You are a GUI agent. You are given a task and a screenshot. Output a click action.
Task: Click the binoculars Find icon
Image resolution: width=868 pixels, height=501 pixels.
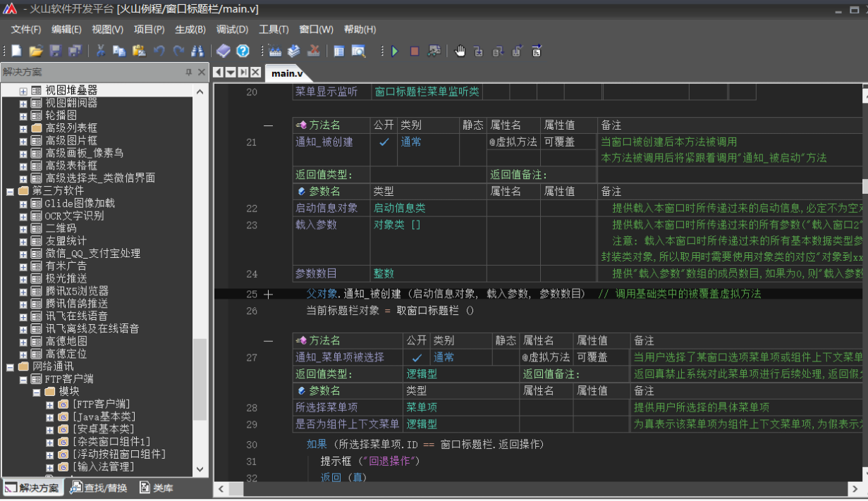pos(197,51)
